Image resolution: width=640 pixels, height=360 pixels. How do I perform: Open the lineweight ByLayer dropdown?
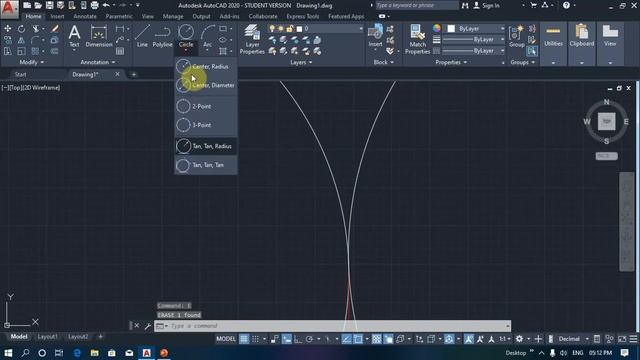pyautogui.click(x=473, y=40)
